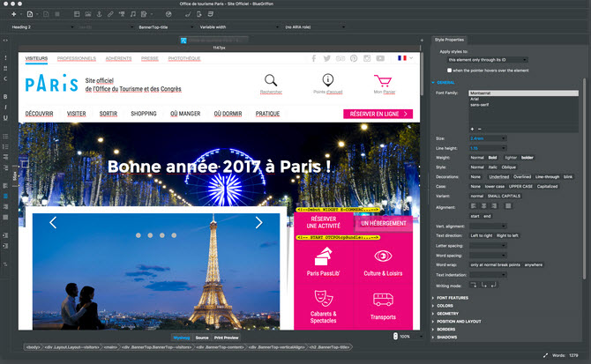The width and height of the screenshot is (591, 364).
Task: Set Weight to Bold
Action: [x=492, y=158]
